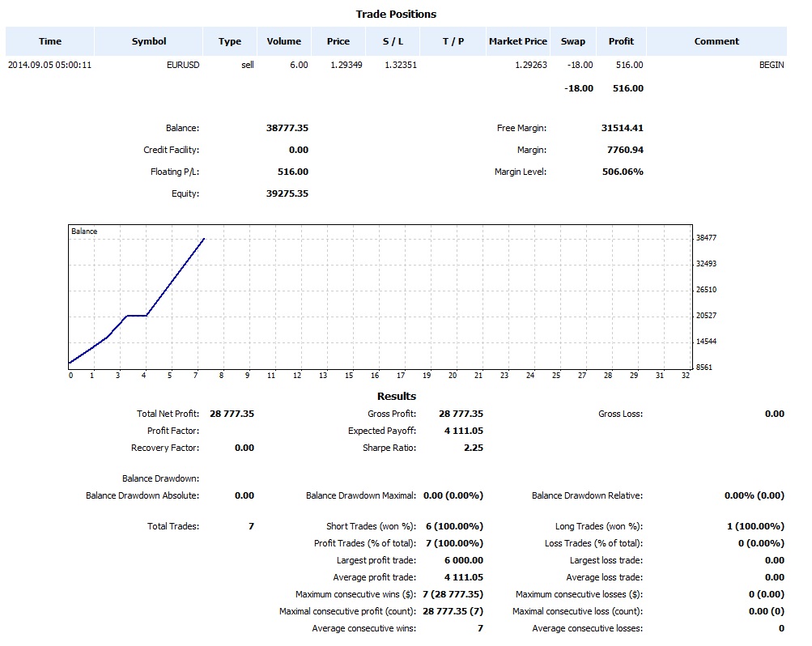The height and width of the screenshot is (646, 812).
Task: Click the Maximum consecutive losses ($) label
Action: point(579,595)
